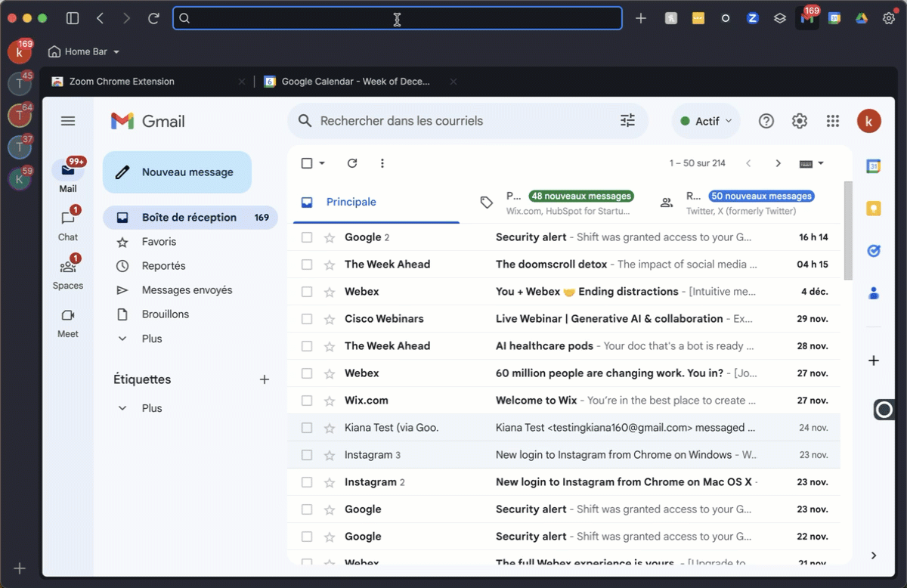Open search filter options icon

pos(627,121)
